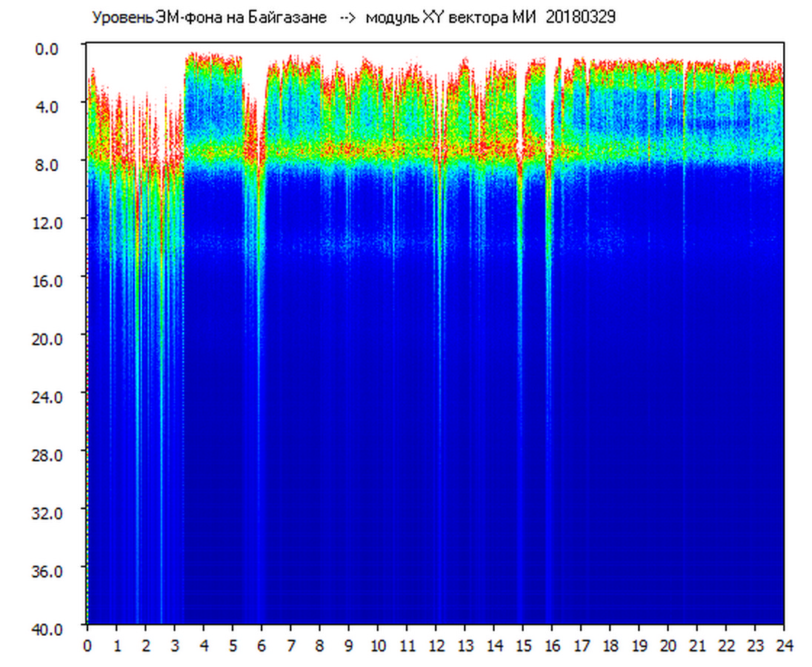This screenshot has height=667, width=812.
Task: Click hour 0 on the horizontal axis
Action: [x=87, y=646]
